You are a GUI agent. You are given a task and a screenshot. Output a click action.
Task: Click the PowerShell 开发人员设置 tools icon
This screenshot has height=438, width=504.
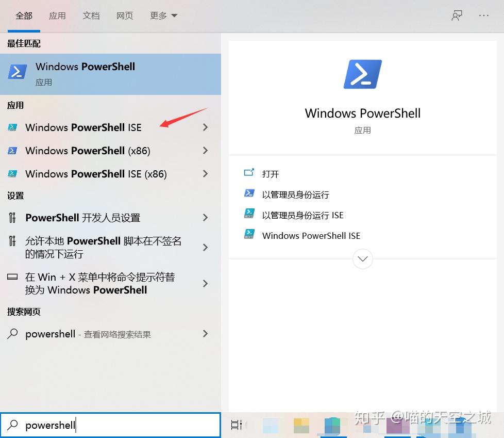pos(12,218)
